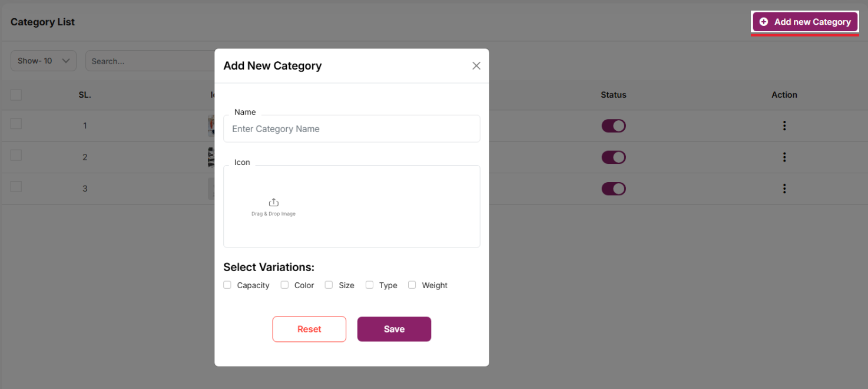Focus the Enter Category Name field
This screenshot has height=389, width=868.
coord(352,129)
